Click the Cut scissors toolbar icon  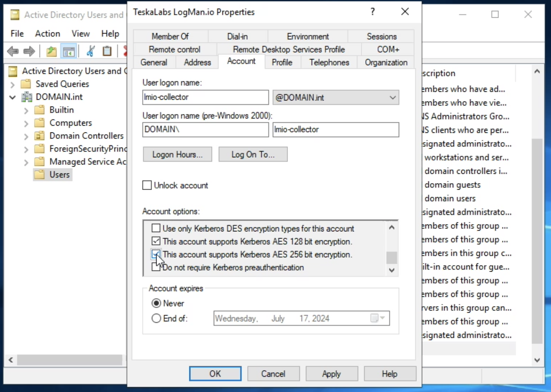90,51
